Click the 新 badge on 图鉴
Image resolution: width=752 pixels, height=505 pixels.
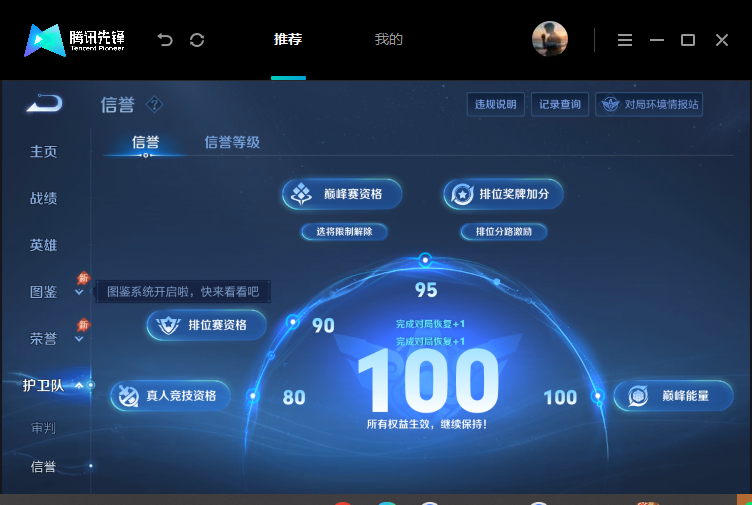(x=83, y=278)
